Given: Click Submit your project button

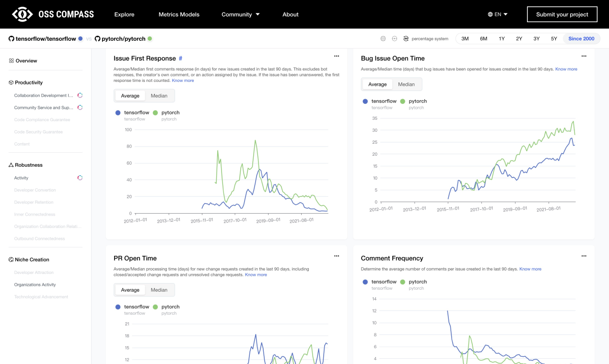Looking at the screenshot, I should pyautogui.click(x=562, y=14).
